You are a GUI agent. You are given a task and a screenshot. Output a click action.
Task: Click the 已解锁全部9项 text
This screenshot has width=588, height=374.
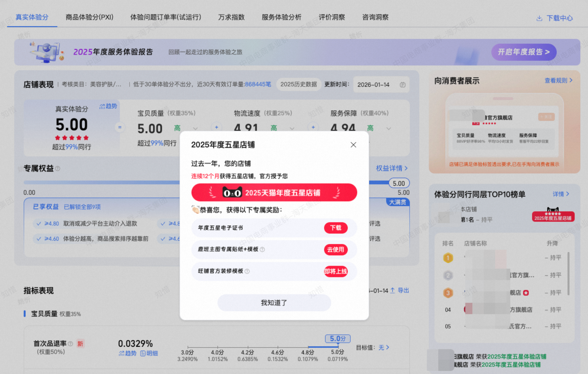tap(82, 207)
